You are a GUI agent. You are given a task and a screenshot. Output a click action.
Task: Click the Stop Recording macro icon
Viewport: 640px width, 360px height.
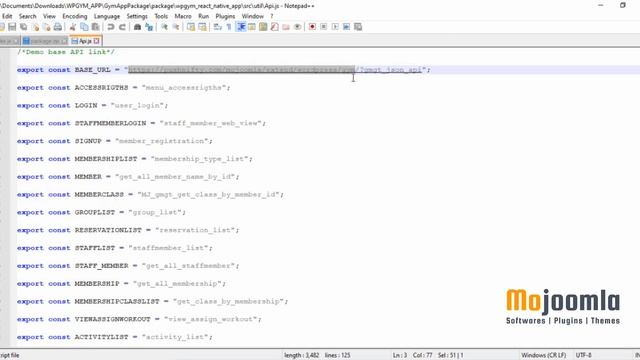tap(324, 27)
